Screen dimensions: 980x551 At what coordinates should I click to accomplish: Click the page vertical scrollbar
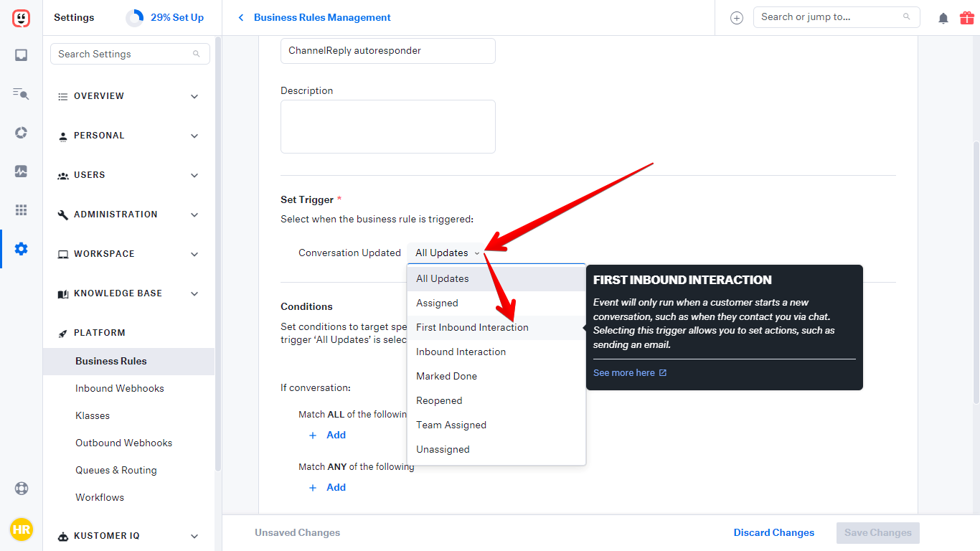coord(976,273)
